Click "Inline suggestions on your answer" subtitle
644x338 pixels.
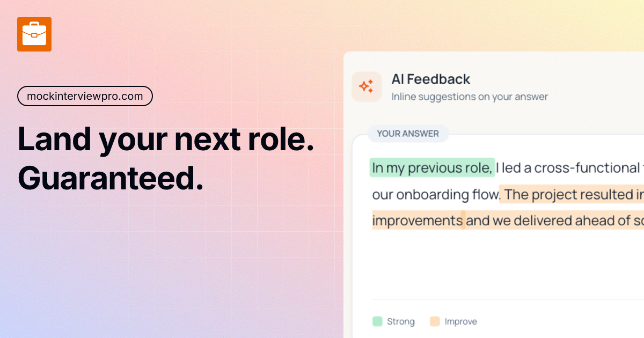(x=469, y=97)
